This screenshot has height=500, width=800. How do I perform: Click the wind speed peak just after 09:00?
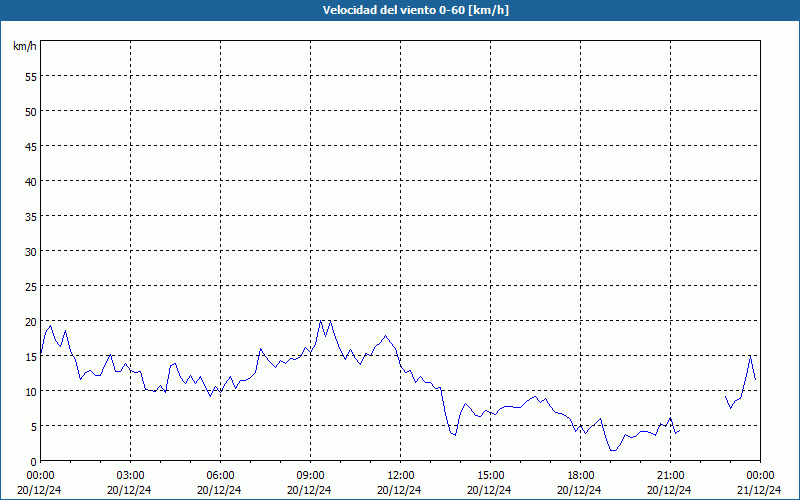pos(320,321)
